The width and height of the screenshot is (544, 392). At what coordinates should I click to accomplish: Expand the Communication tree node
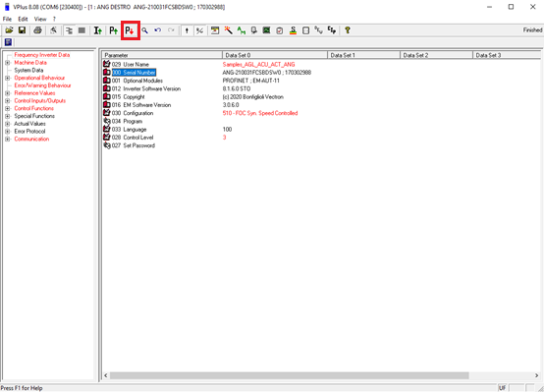pyautogui.click(x=7, y=140)
